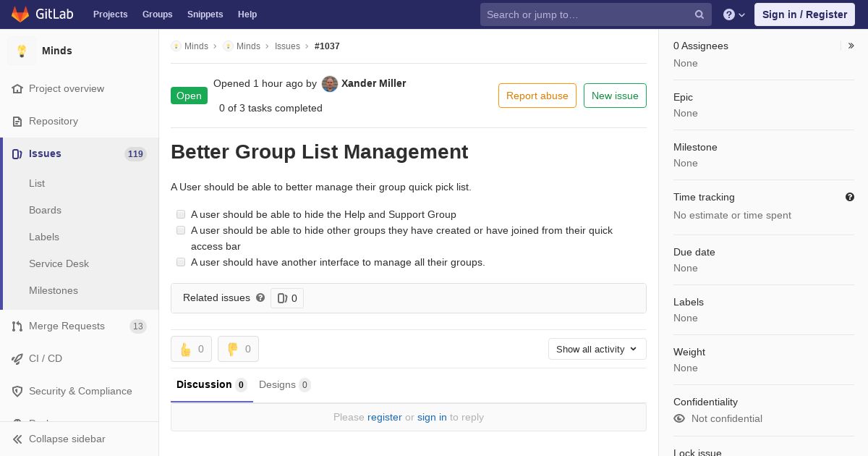Click thumbs up reaction
This screenshot has width=868, height=456.
(191, 349)
